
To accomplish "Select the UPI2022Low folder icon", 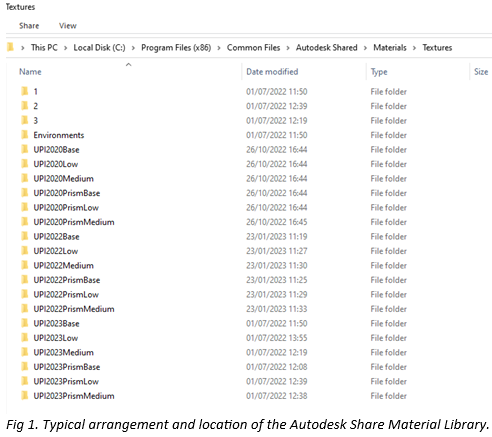I will [x=25, y=251].
